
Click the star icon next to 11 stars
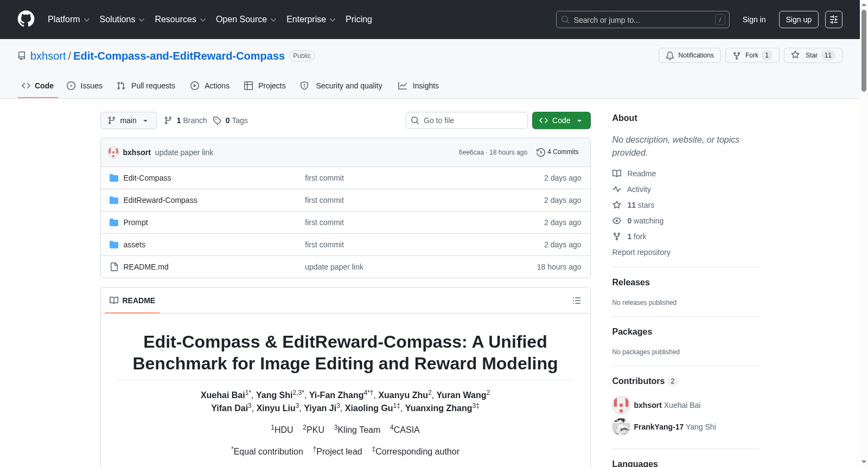pyautogui.click(x=617, y=205)
